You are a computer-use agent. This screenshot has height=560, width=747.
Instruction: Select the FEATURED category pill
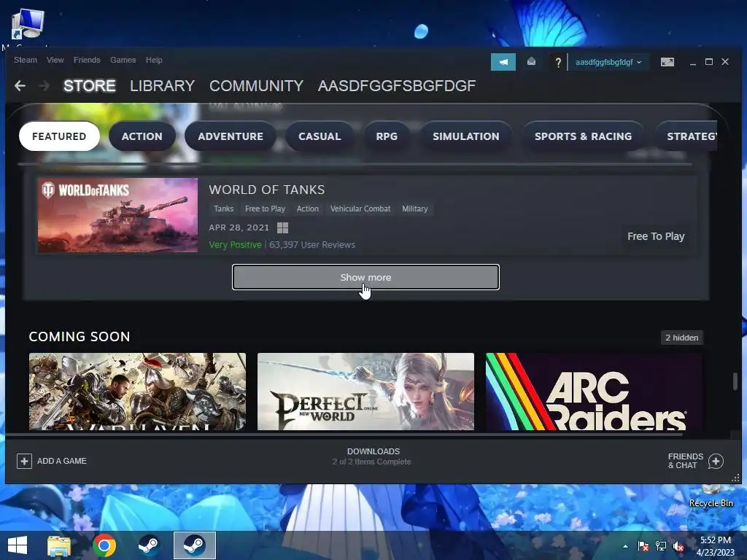pos(59,136)
